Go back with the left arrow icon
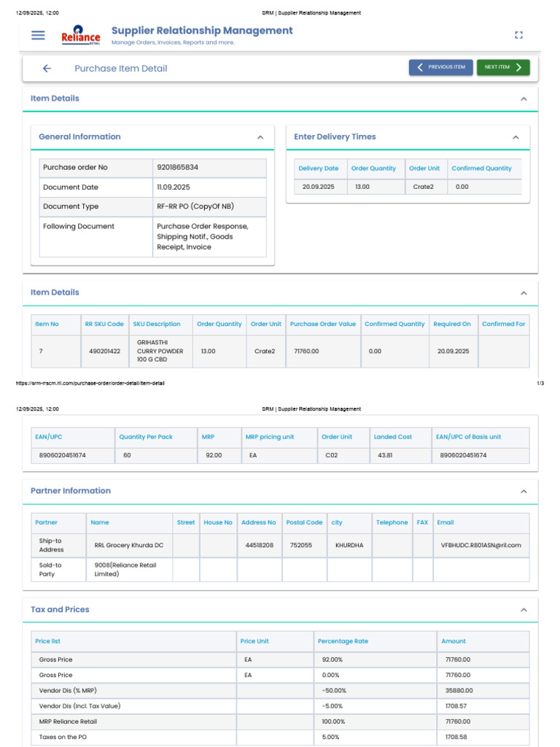Image resolution: width=560 pixels, height=747 pixels. click(x=47, y=69)
